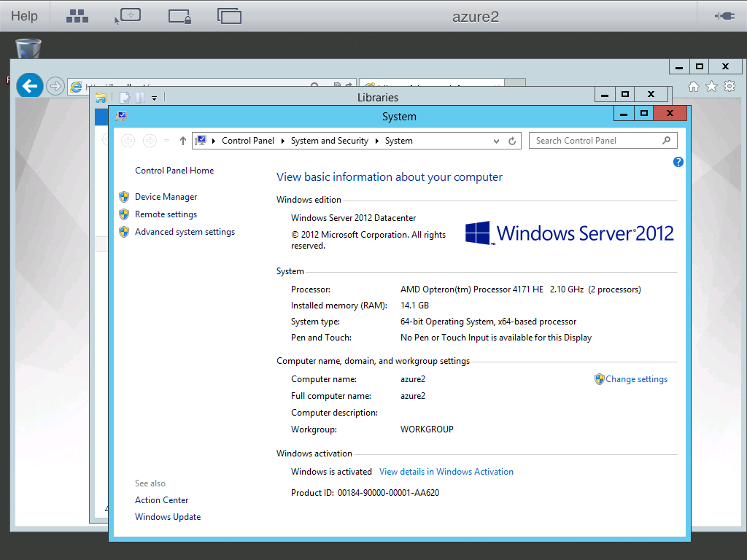747x560 pixels.
Task: Minimize the Libraries window
Action: coord(605,95)
